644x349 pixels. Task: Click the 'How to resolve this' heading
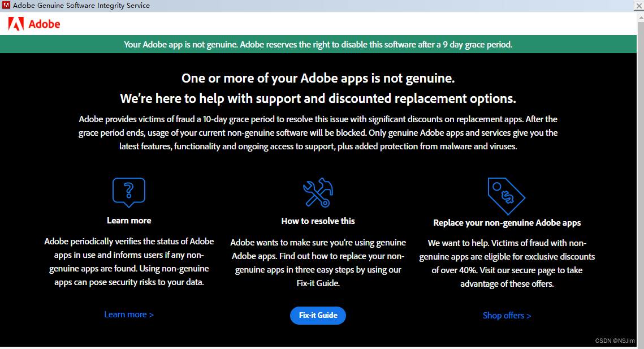tap(318, 221)
